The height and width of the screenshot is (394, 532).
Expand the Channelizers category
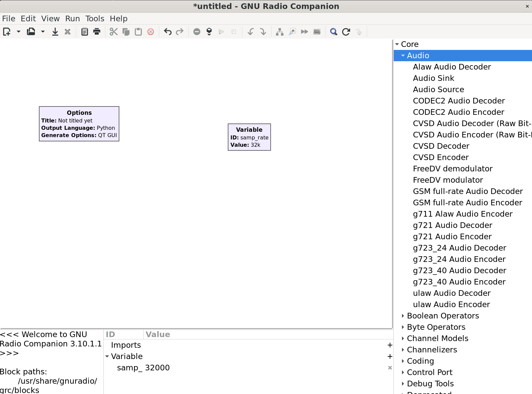tap(403, 350)
